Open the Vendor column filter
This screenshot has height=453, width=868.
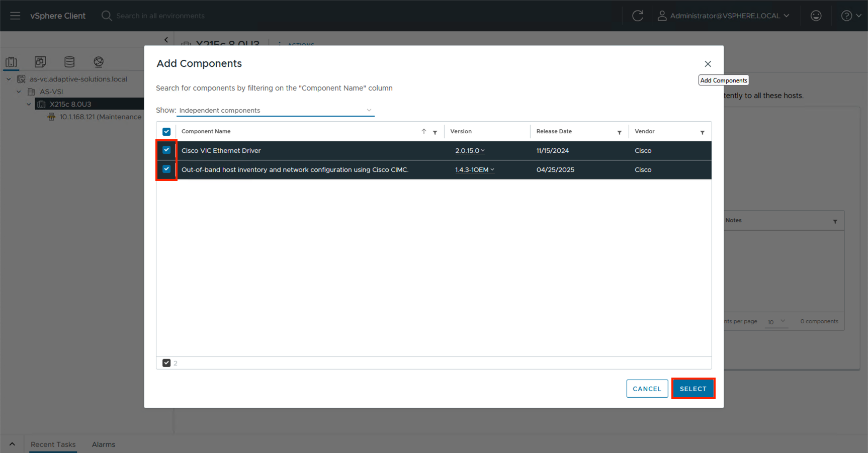(x=703, y=132)
